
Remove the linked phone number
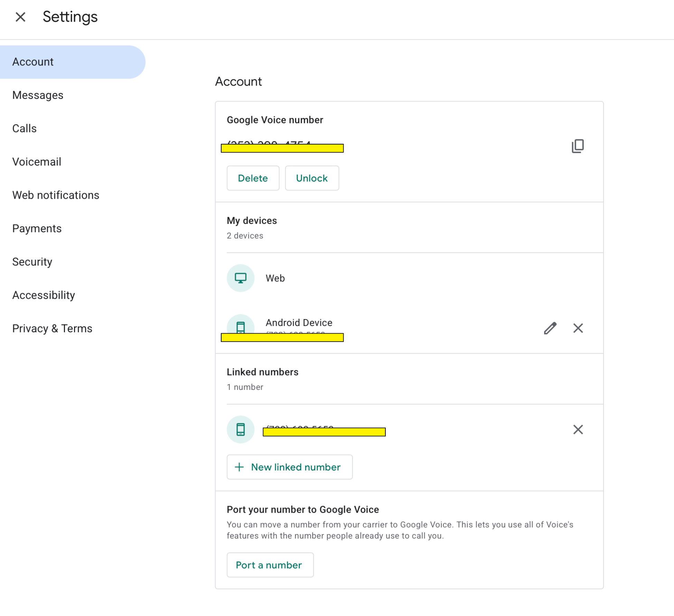pos(578,429)
